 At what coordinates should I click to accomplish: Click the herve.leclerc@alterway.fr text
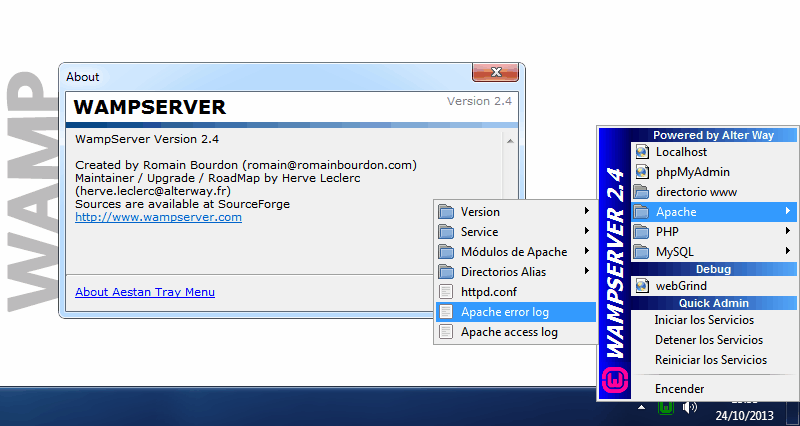(x=153, y=191)
